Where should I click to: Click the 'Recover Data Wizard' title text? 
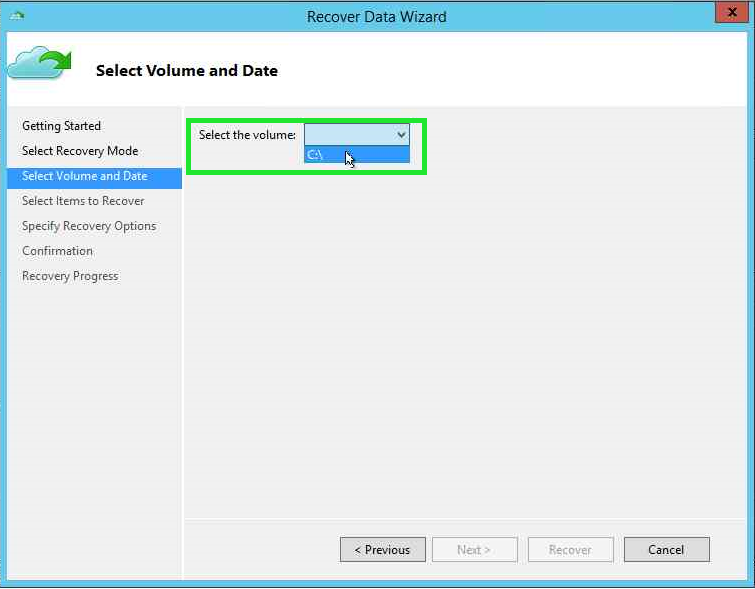click(377, 16)
